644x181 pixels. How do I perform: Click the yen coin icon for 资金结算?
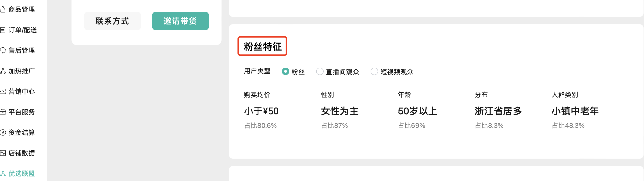pyautogui.click(x=3, y=132)
